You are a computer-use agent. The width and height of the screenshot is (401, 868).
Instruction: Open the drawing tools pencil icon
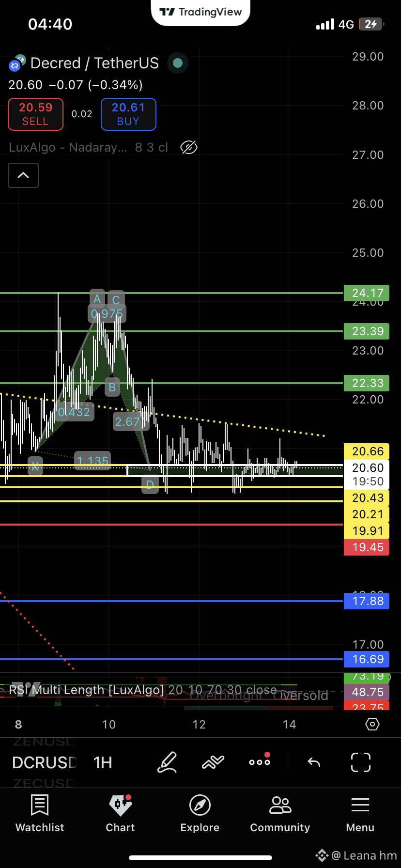click(x=167, y=762)
